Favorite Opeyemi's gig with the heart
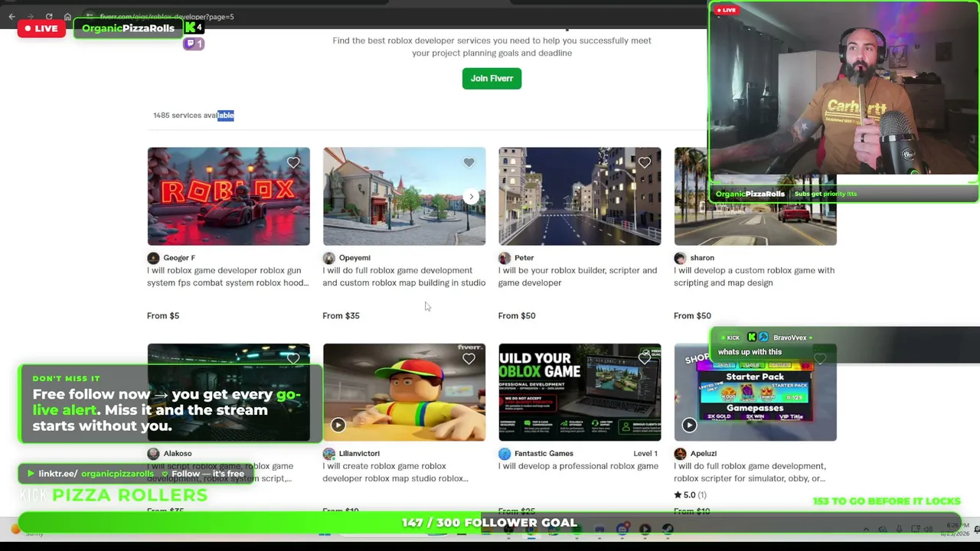 [469, 162]
